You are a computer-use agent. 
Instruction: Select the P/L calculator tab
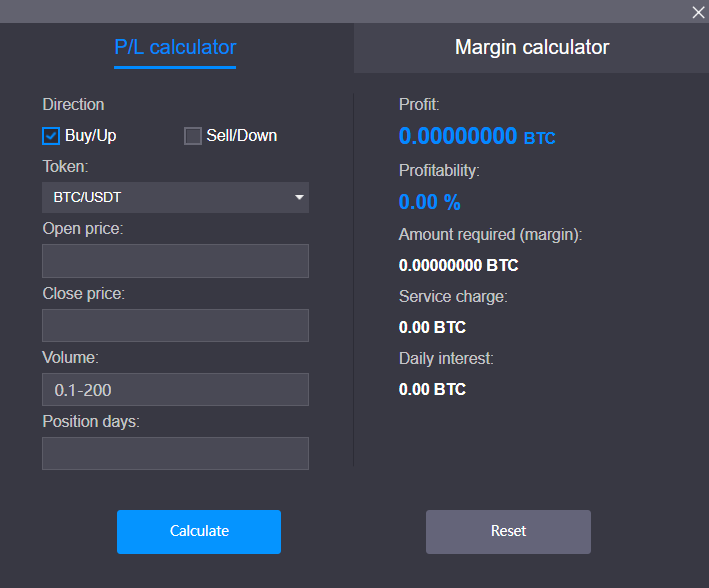175,47
